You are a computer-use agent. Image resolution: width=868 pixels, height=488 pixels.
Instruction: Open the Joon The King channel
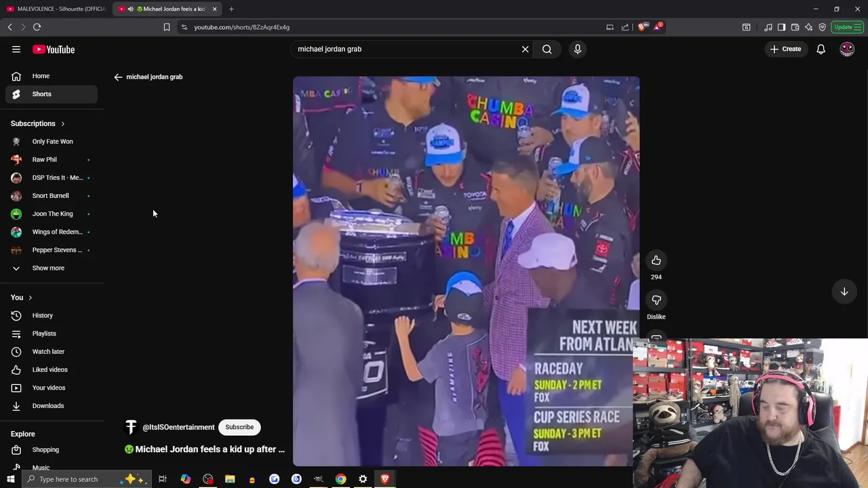[52, 213]
